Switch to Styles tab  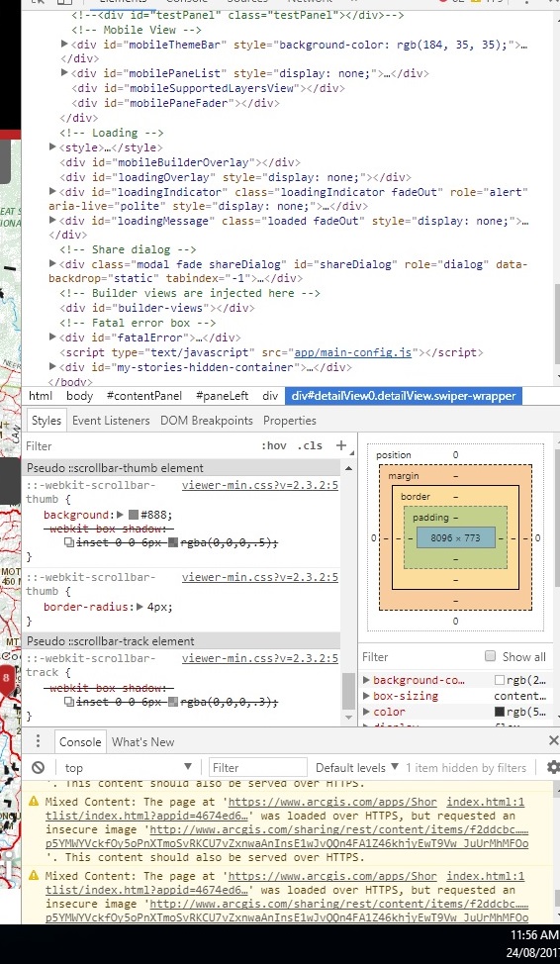coord(47,421)
